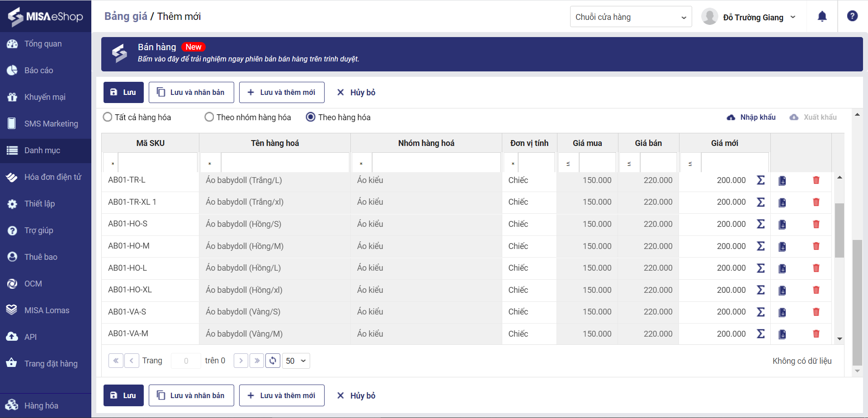Click the notification bell icon
The height and width of the screenshot is (418, 868).
[822, 17]
